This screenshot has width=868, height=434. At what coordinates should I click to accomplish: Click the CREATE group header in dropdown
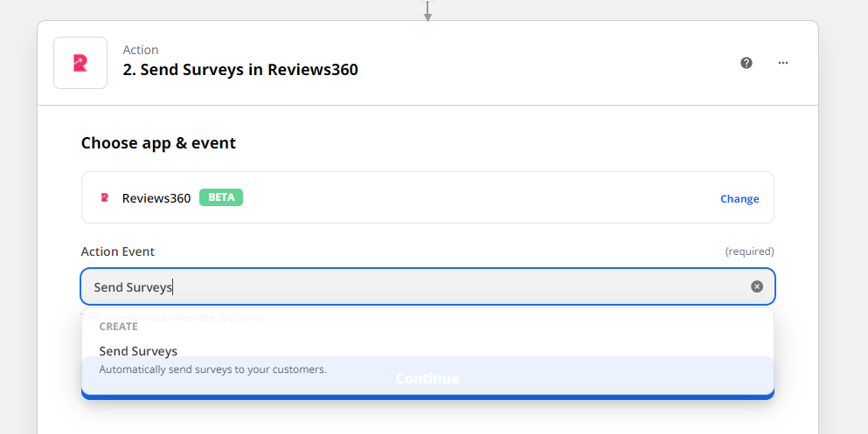click(119, 327)
